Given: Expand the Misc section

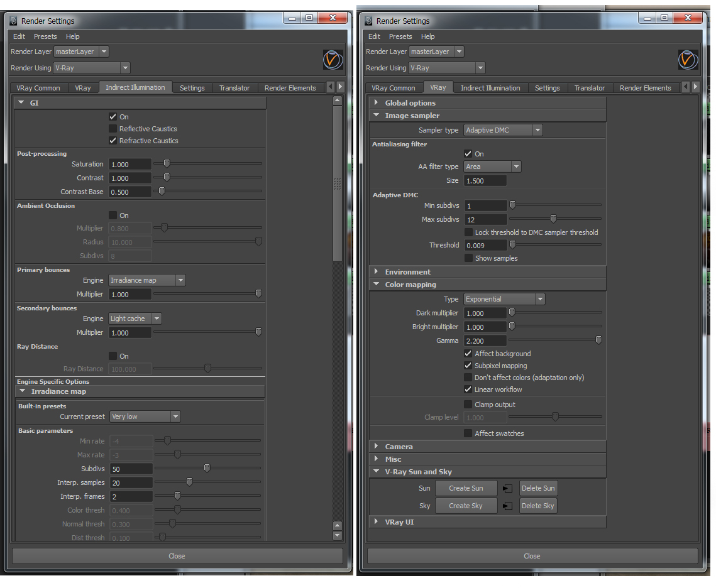Looking at the screenshot, I should [487, 459].
